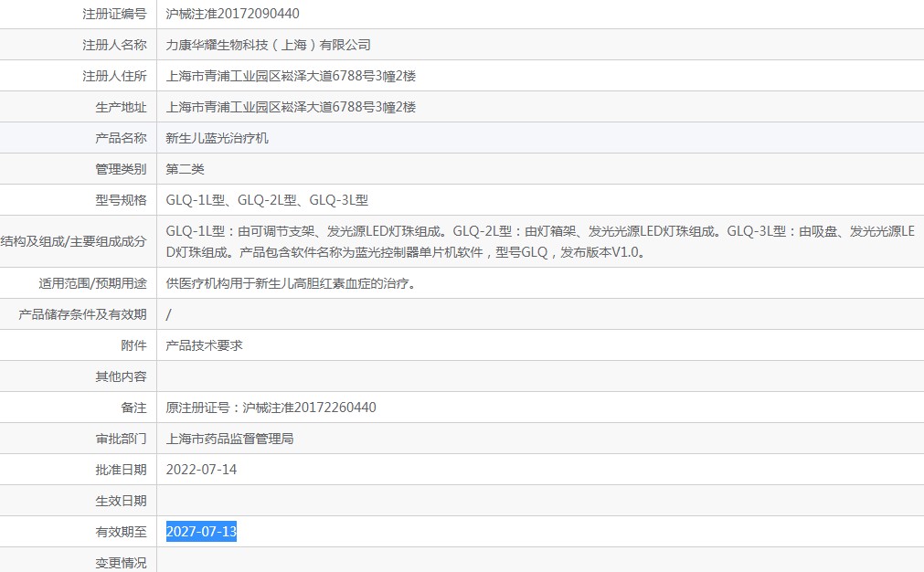Select the 变更情况 label
Viewport: 924px width, 572px height.
click(121, 563)
